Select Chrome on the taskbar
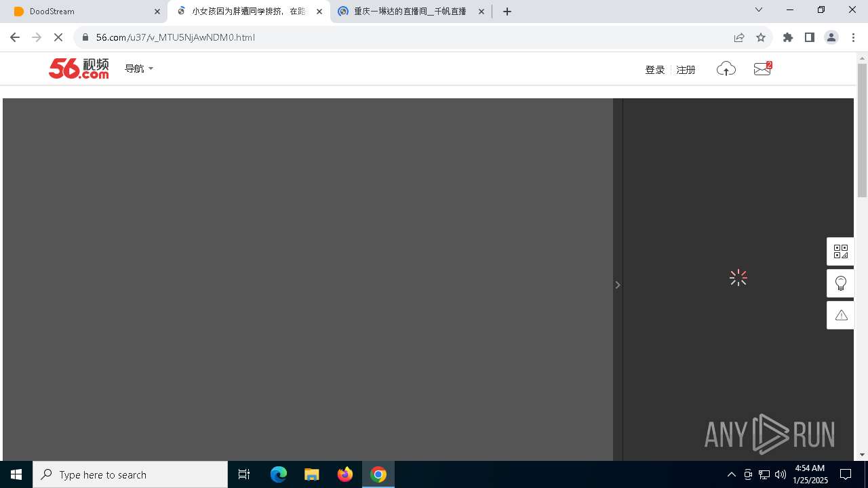 [378, 474]
